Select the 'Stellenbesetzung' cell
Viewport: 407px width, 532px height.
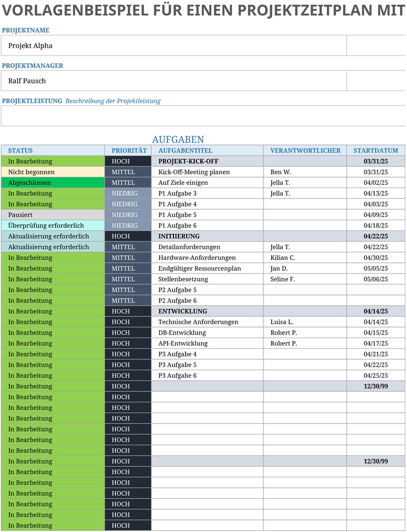[x=207, y=279]
